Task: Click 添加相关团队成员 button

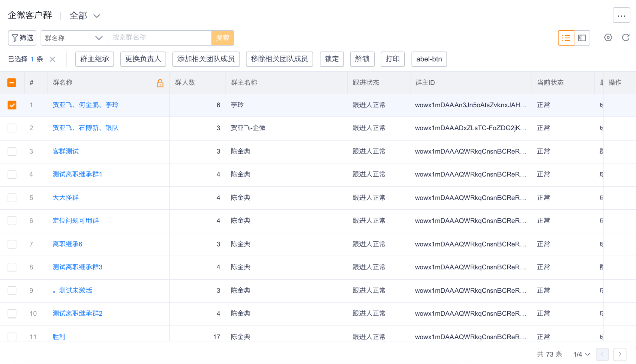Action: pyautogui.click(x=206, y=59)
